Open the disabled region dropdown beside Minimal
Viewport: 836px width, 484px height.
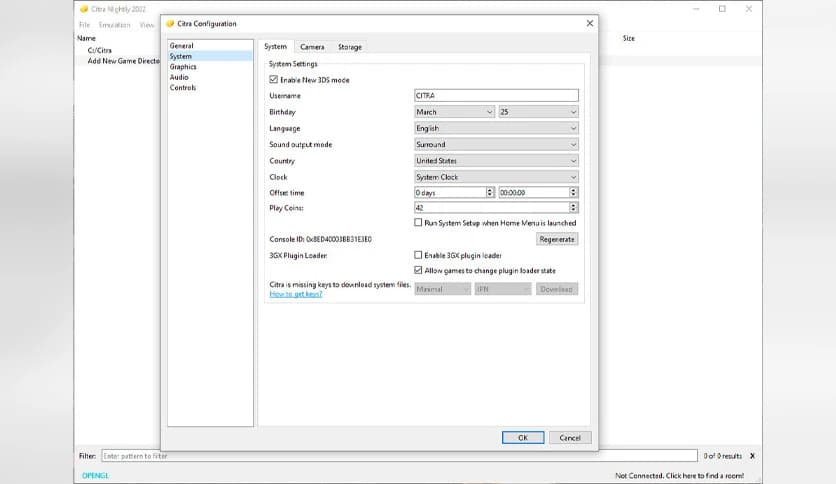503,289
